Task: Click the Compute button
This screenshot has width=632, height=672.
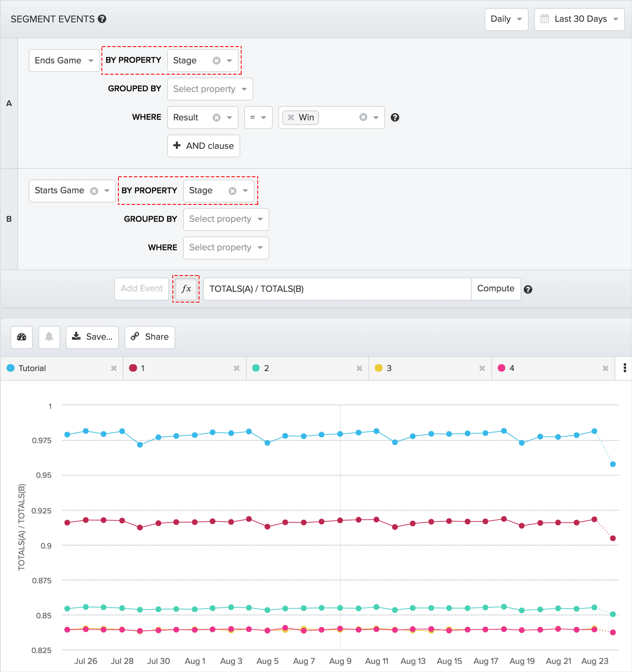Action: [x=496, y=289]
